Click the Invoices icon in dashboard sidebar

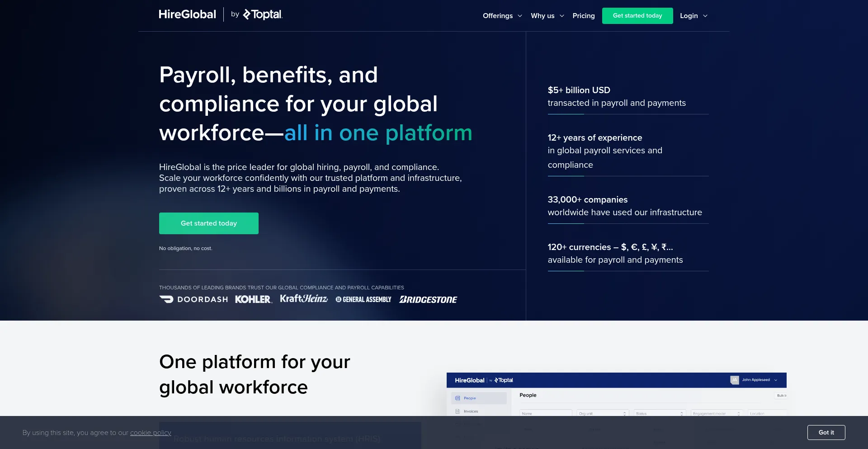pos(458,411)
